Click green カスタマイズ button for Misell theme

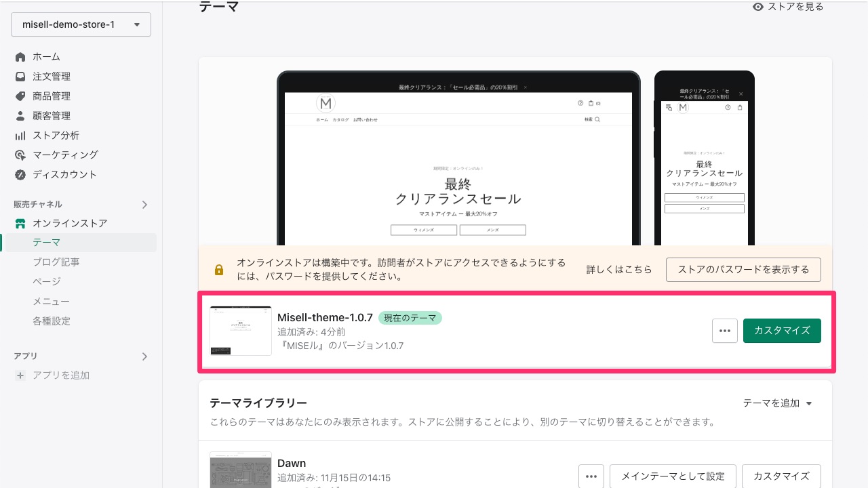(782, 331)
